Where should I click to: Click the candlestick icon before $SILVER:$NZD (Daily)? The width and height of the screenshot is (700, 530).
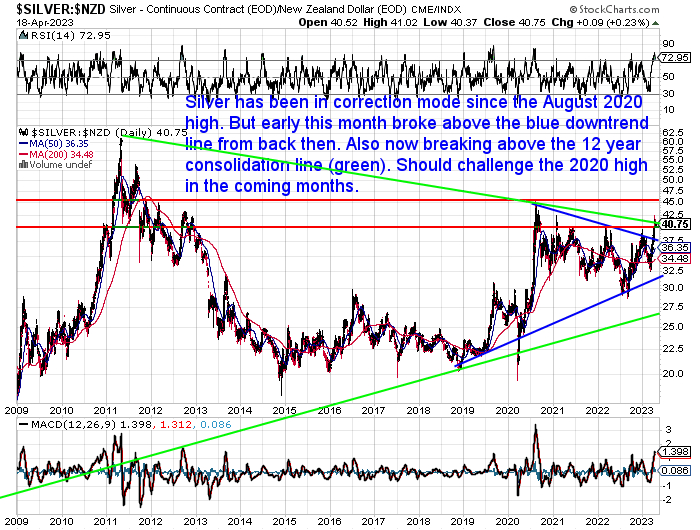point(24,133)
